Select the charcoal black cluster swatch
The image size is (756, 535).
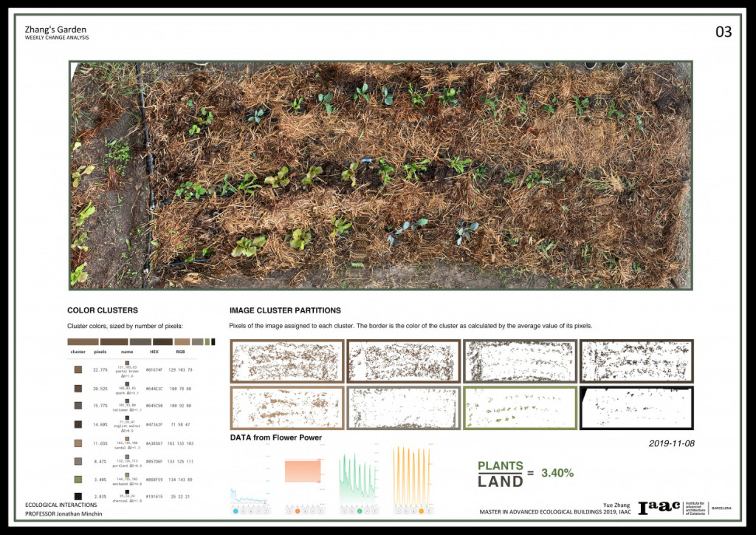click(78, 498)
